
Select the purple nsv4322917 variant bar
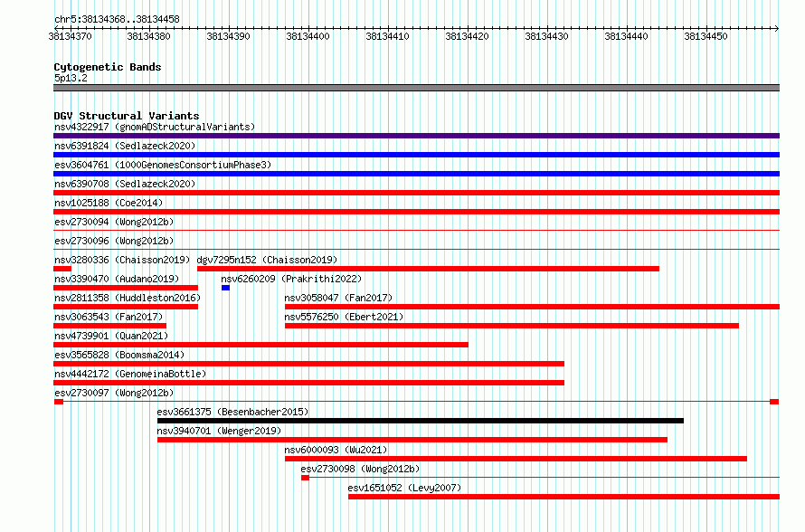coord(416,136)
